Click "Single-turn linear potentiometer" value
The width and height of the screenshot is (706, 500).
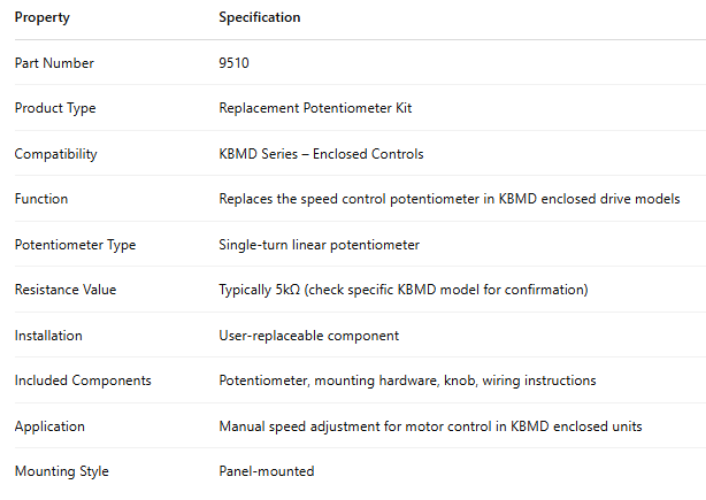[319, 245]
